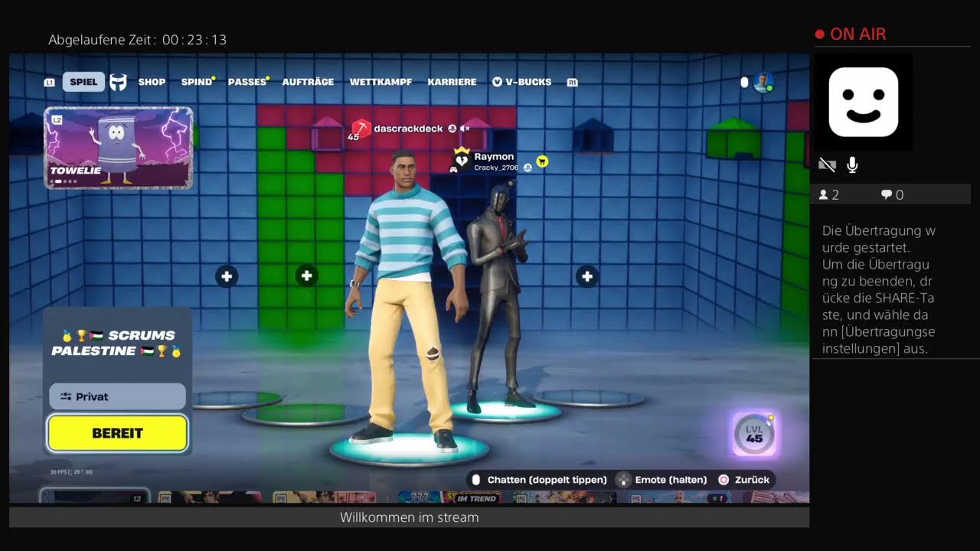Click the Emote (halten) prompt
Viewport: 980px width, 551px height.
point(671,480)
